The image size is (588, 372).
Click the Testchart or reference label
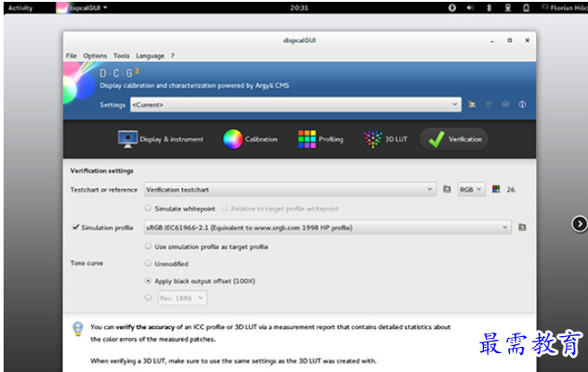pos(104,189)
